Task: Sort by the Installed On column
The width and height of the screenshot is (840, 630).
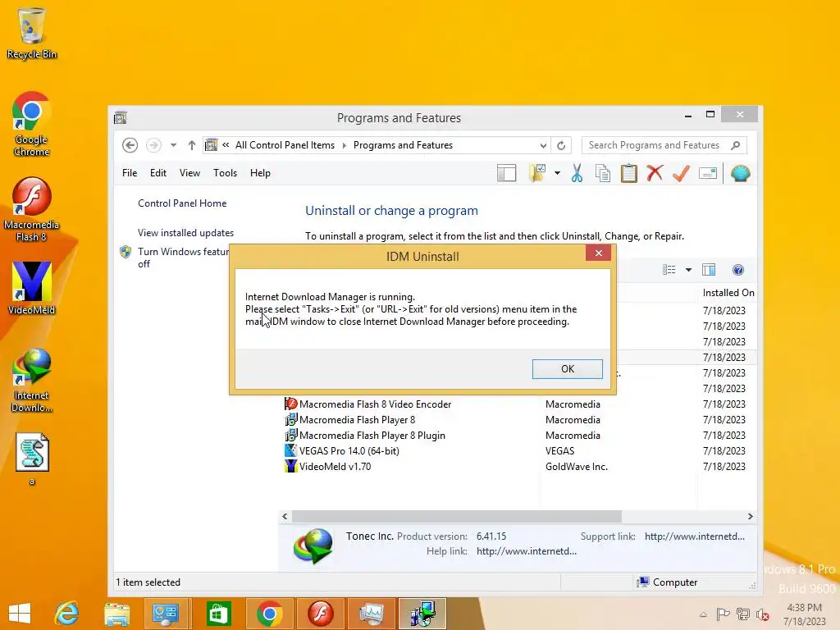Action: (x=728, y=293)
